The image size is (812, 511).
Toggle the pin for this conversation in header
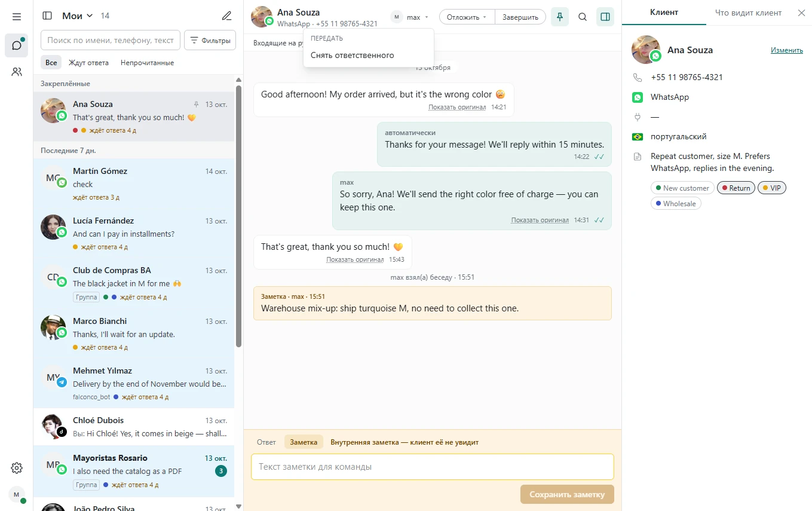(560, 17)
